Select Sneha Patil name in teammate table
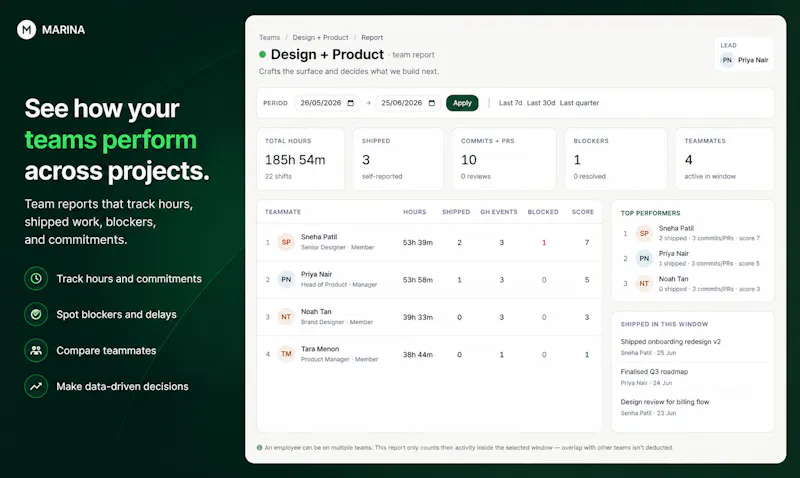Image resolution: width=800 pixels, height=478 pixels. point(319,237)
